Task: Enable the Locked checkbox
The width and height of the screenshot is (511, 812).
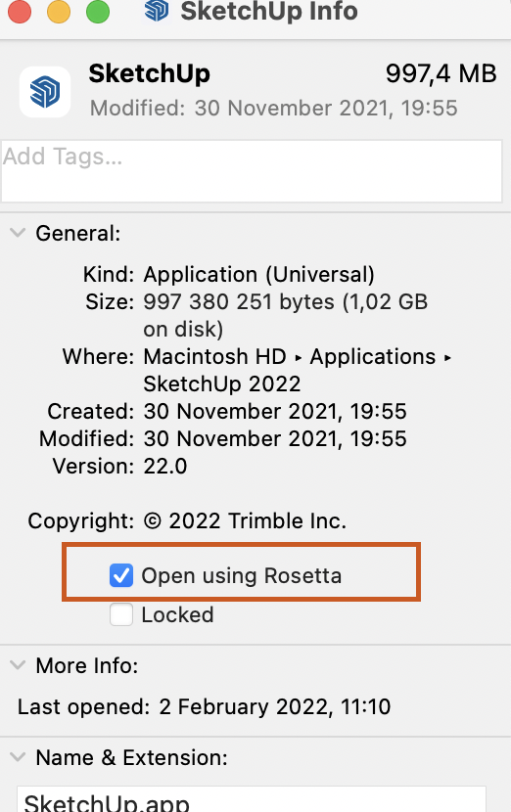Action: tap(121, 614)
